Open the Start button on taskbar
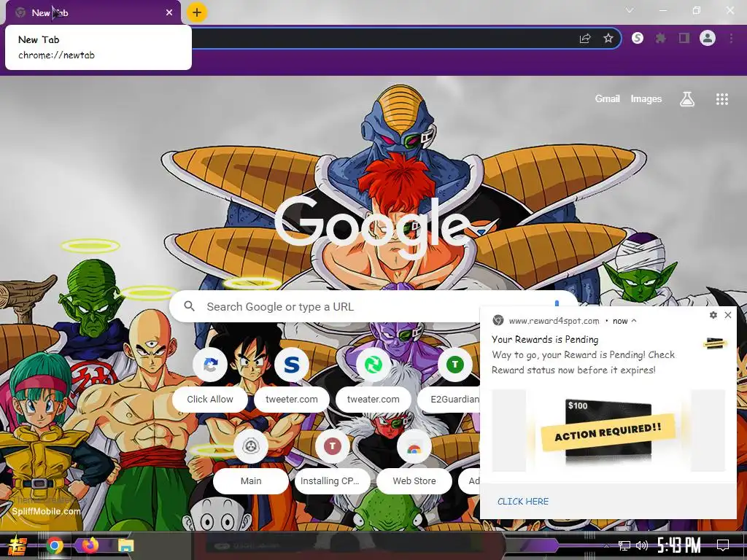 tap(18, 545)
